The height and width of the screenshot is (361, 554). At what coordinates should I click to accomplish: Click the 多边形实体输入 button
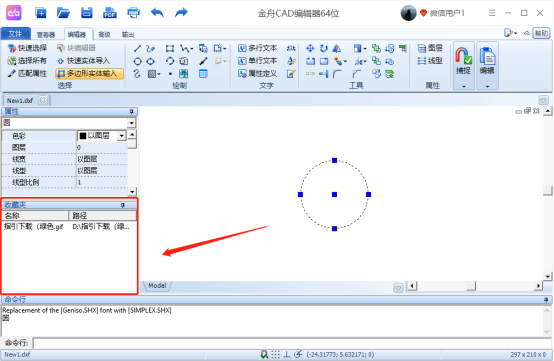click(x=89, y=73)
